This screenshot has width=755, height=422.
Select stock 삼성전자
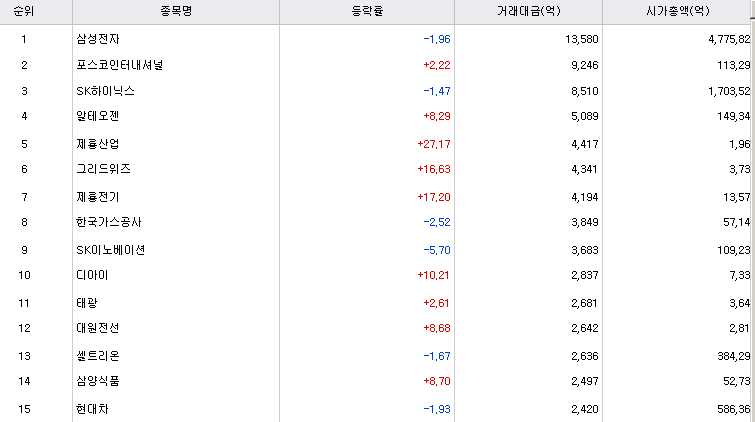coord(98,39)
